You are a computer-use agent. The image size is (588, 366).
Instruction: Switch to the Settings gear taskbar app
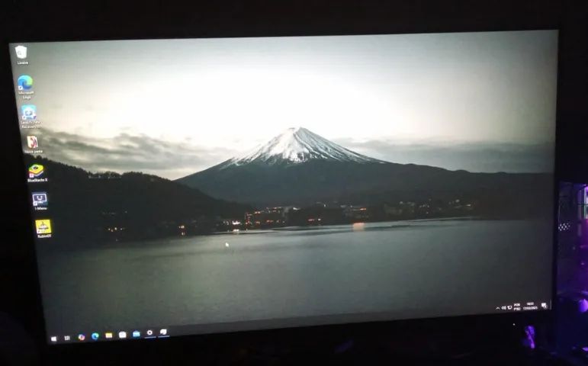(149, 332)
